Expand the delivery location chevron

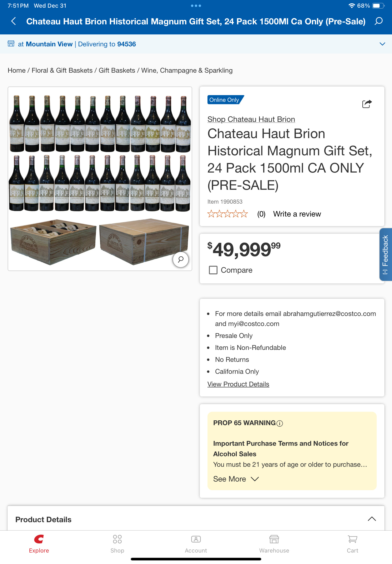click(x=382, y=44)
